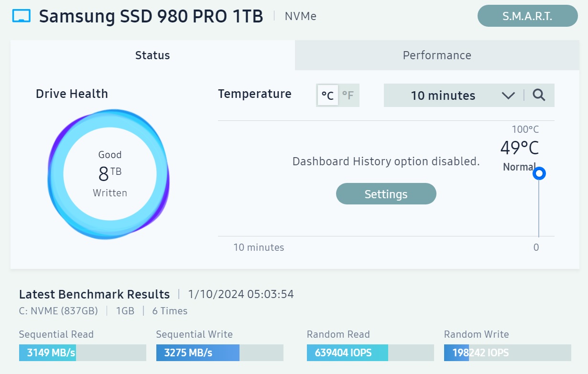Switch temperature unit to Celsius
This screenshot has height=374, width=588.
(327, 96)
